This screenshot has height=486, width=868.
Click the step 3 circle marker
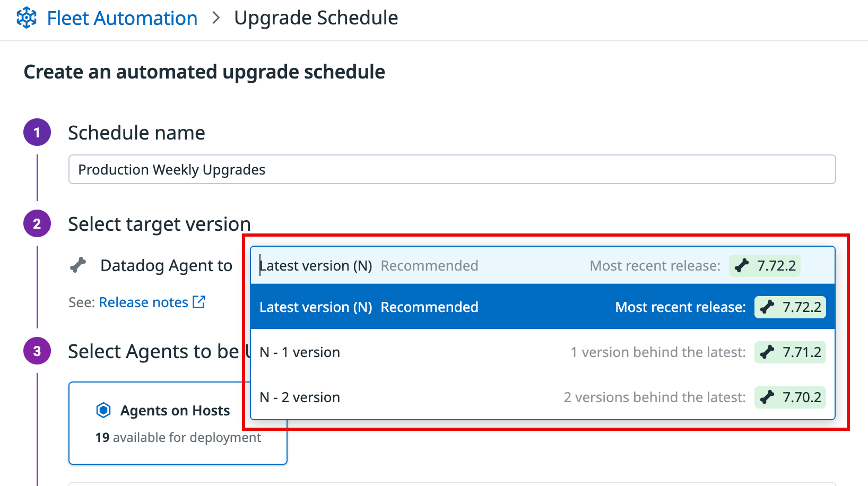pos(37,351)
